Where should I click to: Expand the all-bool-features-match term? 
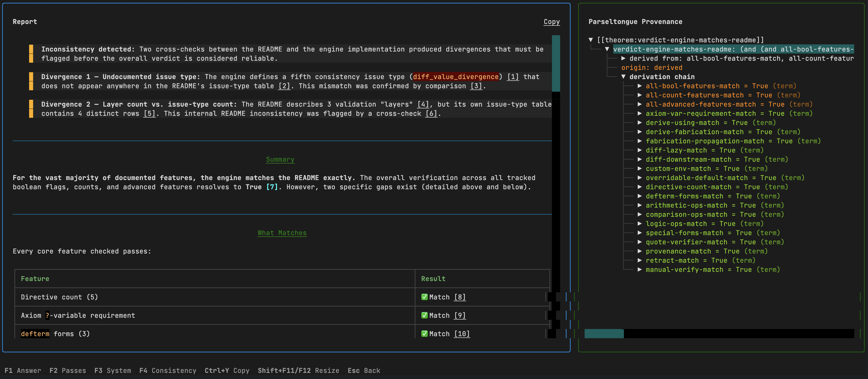pos(640,86)
